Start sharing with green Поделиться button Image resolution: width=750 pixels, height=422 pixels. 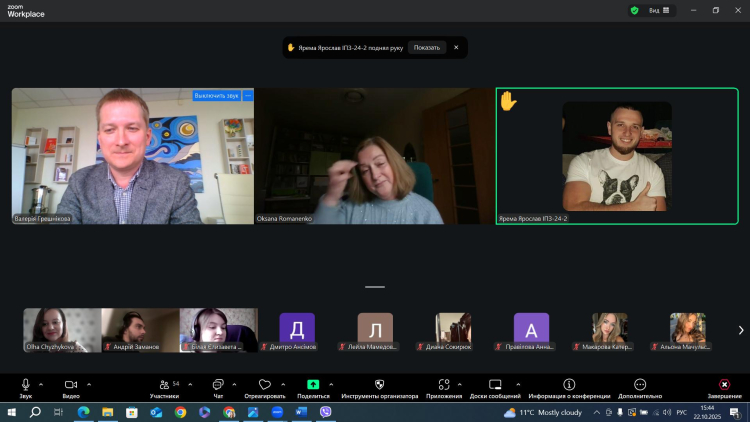coord(313,384)
